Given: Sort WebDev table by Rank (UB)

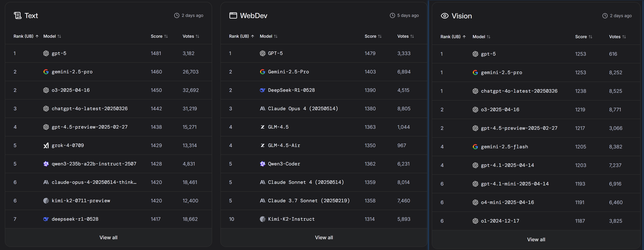Looking at the screenshot, I should (x=241, y=36).
